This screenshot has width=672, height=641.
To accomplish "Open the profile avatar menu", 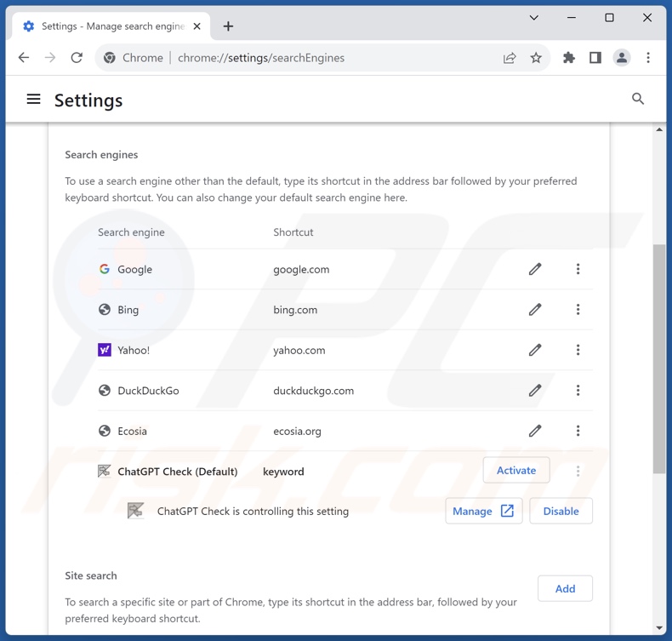I will coord(622,57).
